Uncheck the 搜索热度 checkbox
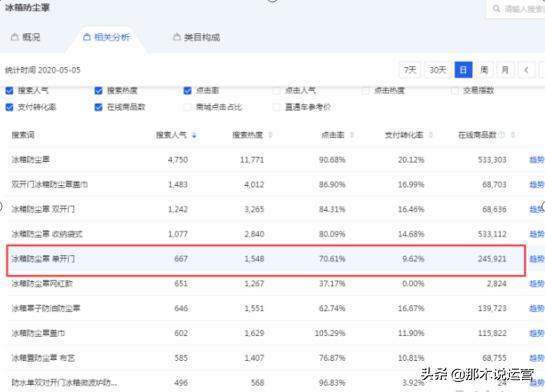 98,91
